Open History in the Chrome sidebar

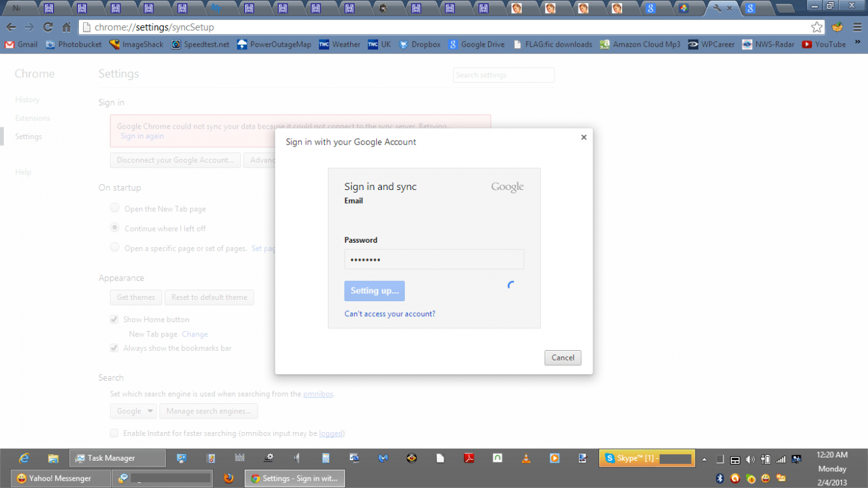coord(27,100)
